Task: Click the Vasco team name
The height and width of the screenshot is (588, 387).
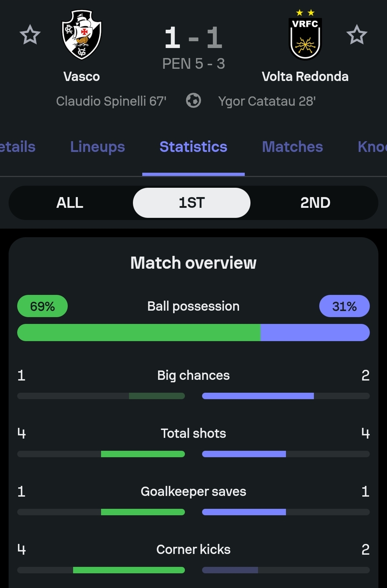Action: (x=82, y=77)
